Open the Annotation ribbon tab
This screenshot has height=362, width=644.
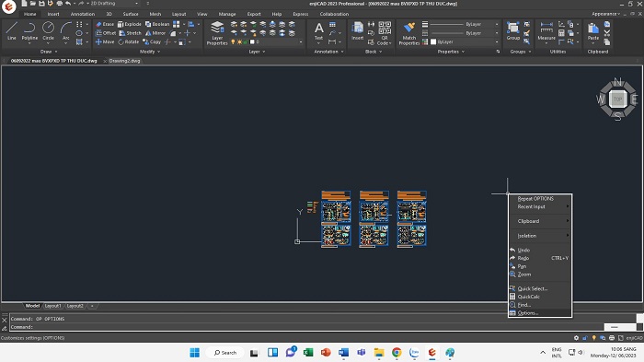click(x=83, y=14)
